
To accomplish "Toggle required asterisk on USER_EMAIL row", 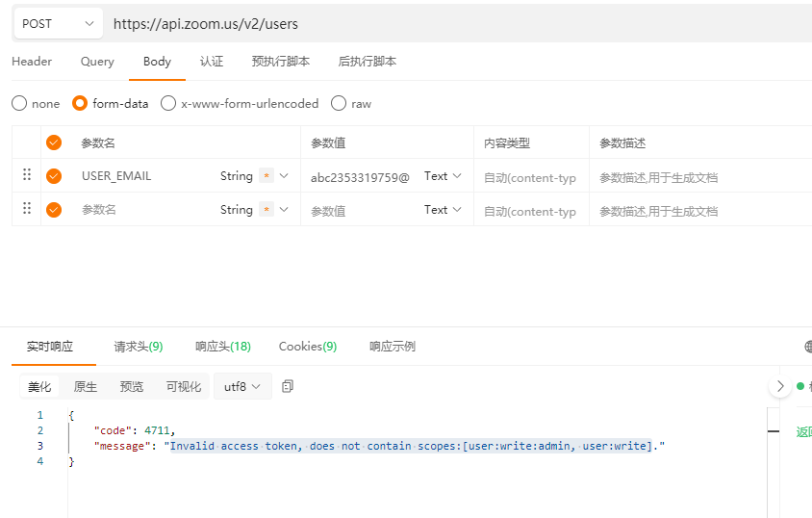I will (x=266, y=176).
